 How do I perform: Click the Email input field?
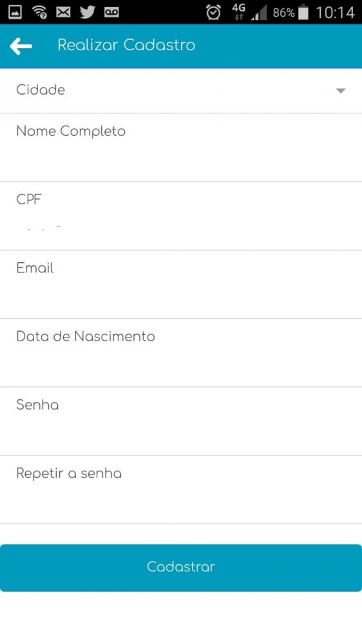click(181, 284)
